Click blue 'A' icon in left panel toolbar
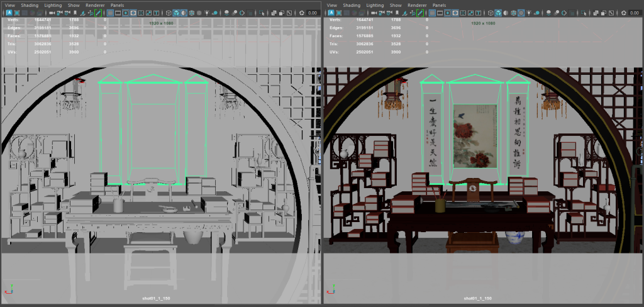644x307 pixels. 9,13
